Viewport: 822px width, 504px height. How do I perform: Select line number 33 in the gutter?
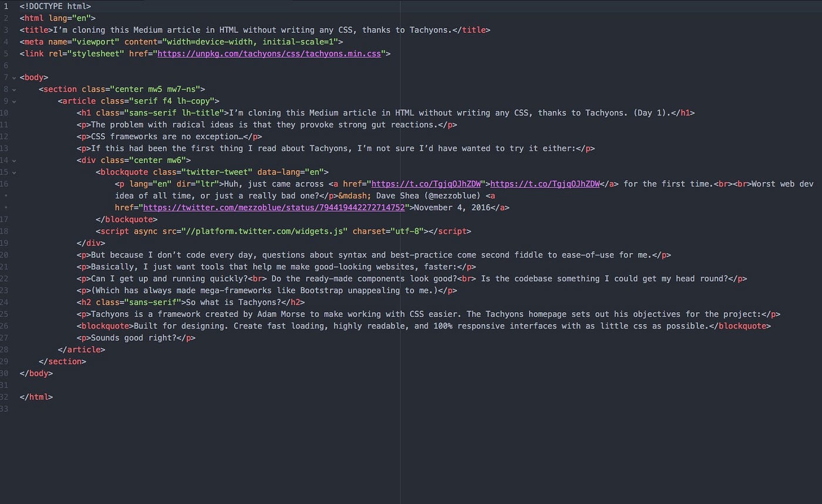[5, 408]
